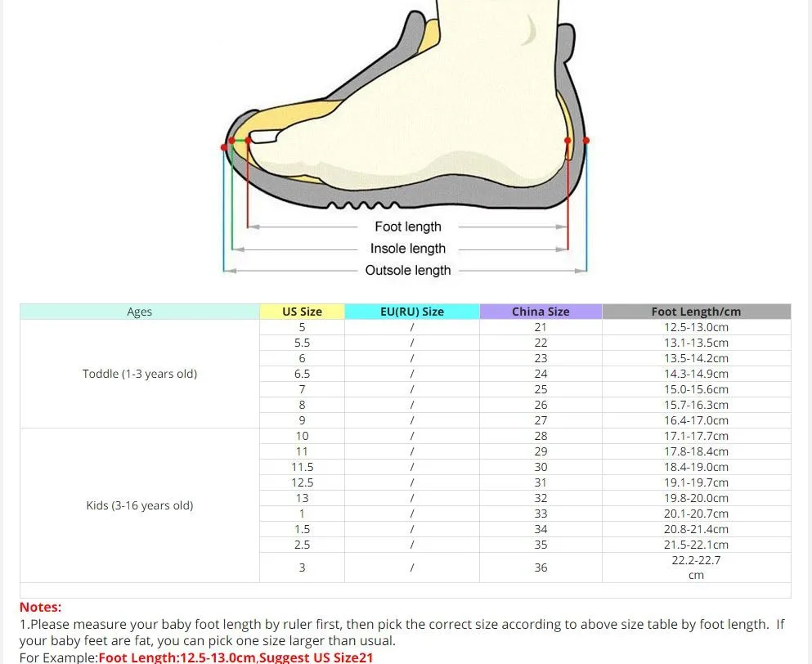
Task: Click the 'Toddle (1-3 years old)' cell
Action: pos(139,374)
